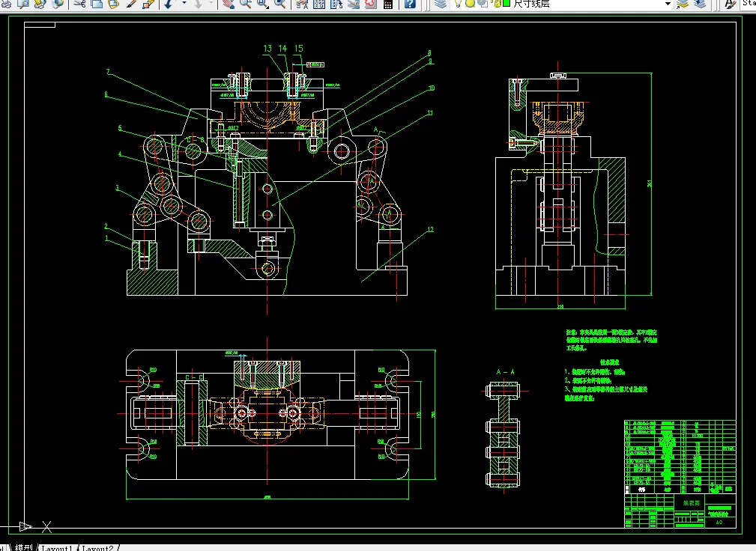This screenshot has width=756, height=551.
Task: Click the Layer Previous icon
Action: click(x=700, y=4)
